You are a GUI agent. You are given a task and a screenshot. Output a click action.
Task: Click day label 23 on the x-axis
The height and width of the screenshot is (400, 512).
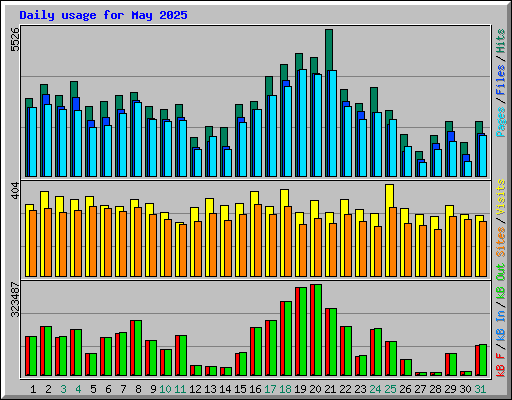click(x=360, y=389)
